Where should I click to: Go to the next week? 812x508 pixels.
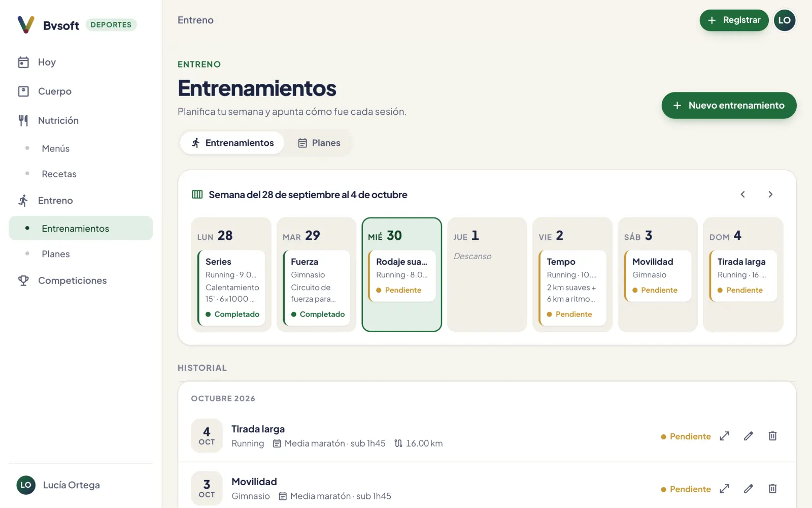point(770,195)
